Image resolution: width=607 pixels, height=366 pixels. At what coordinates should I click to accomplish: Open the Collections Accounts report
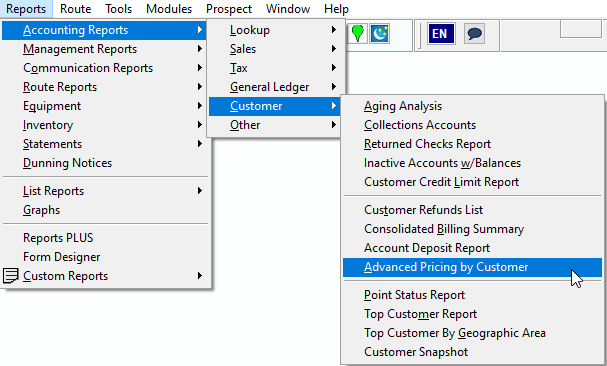click(x=472, y=125)
